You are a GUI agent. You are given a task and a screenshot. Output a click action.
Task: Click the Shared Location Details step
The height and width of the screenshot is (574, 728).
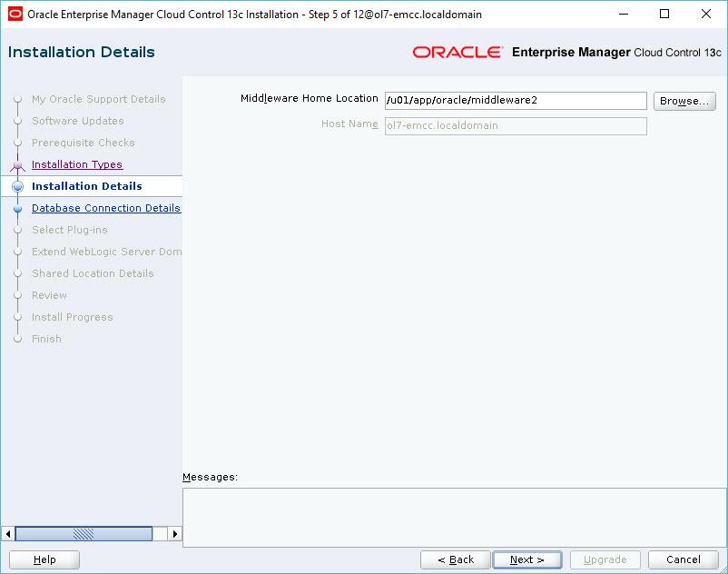(x=93, y=273)
